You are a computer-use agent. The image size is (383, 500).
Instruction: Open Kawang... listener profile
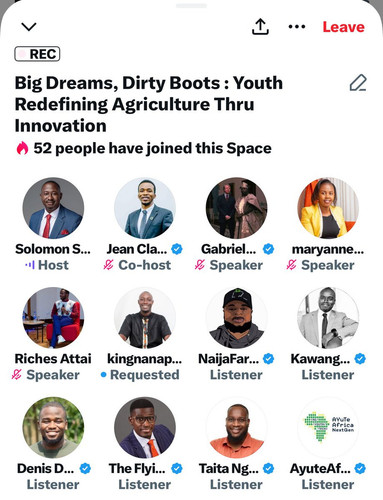click(x=328, y=318)
